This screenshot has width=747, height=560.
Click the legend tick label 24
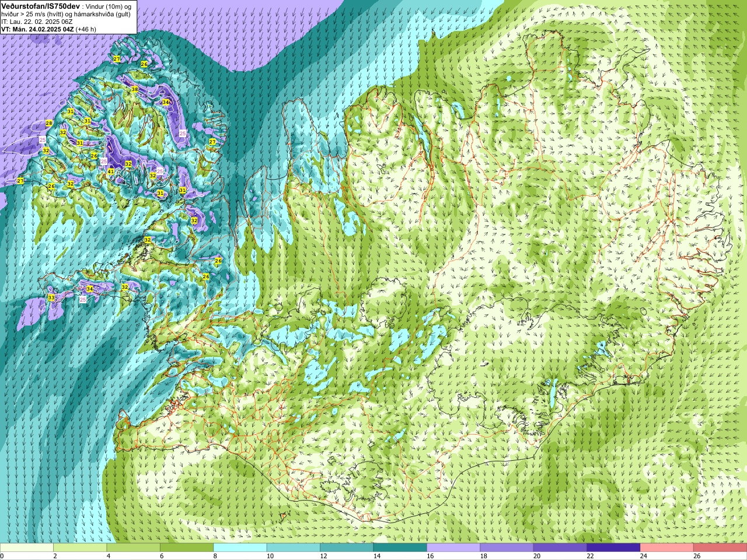click(x=644, y=556)
